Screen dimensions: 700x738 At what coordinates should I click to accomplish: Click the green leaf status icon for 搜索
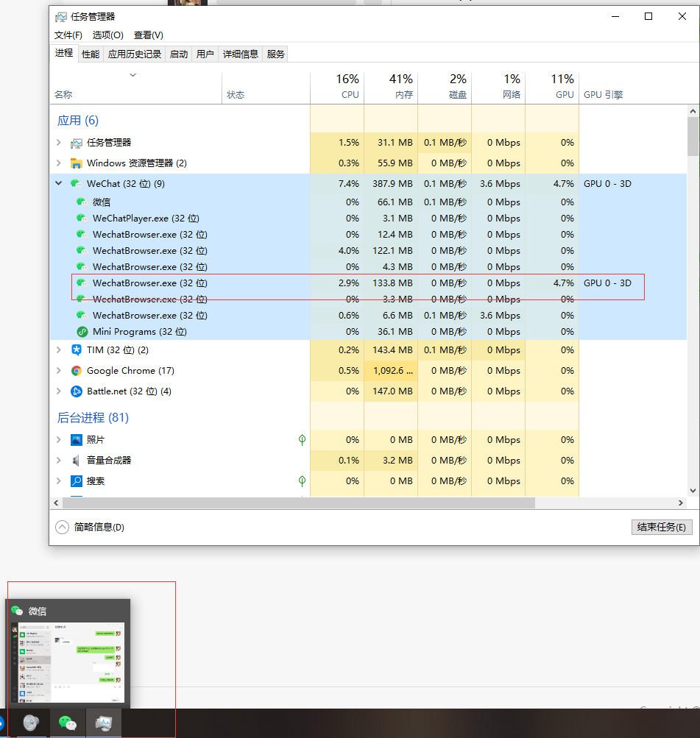pyautogui.click(x=303, y=480)
